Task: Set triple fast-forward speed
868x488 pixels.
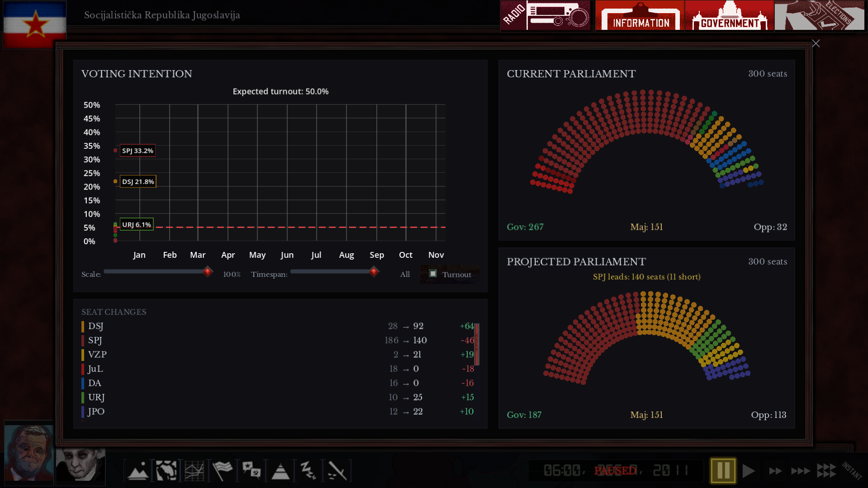Action: coord(800,471)
